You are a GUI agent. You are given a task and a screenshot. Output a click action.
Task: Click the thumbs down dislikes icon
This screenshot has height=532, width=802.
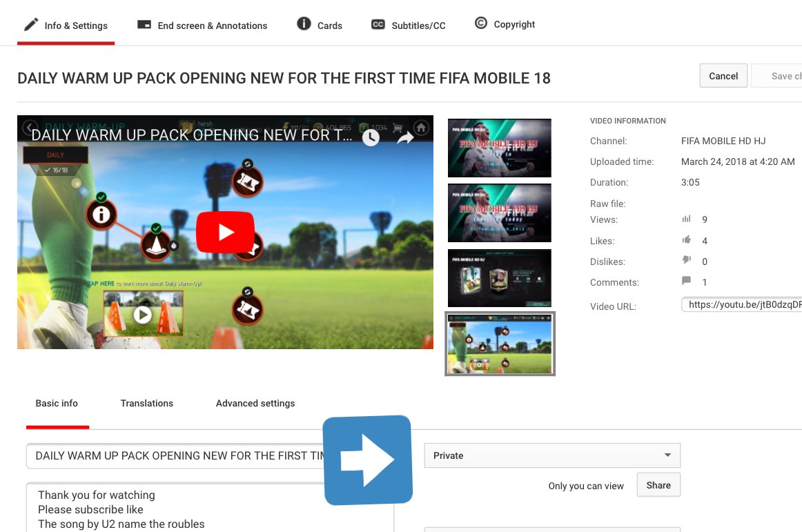click(687, 260)
